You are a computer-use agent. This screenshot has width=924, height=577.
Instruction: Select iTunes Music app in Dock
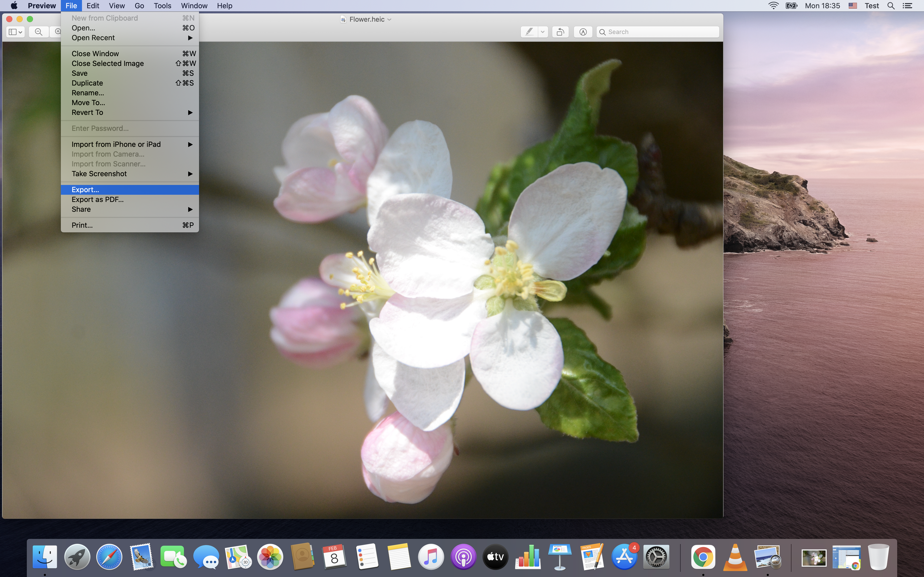tap(431, 557)
